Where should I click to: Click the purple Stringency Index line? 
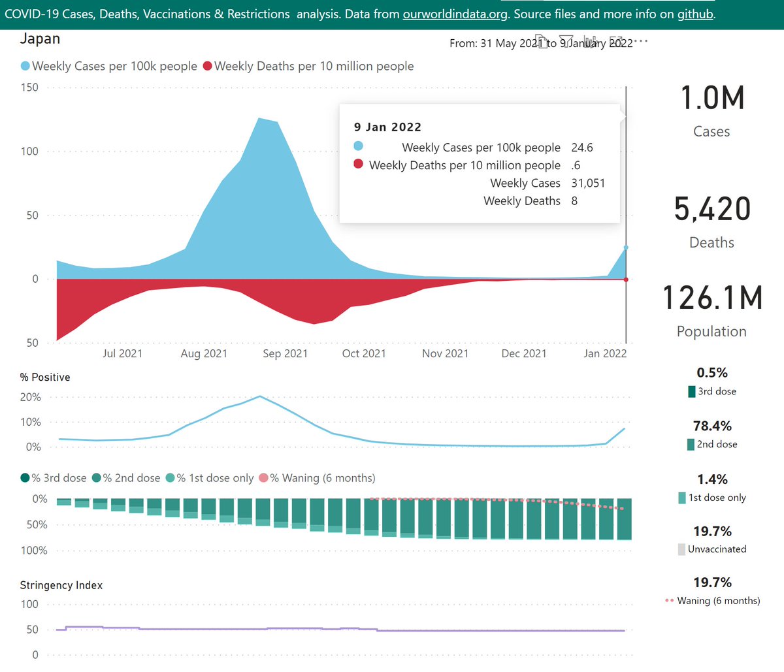[x=340, y=630]
